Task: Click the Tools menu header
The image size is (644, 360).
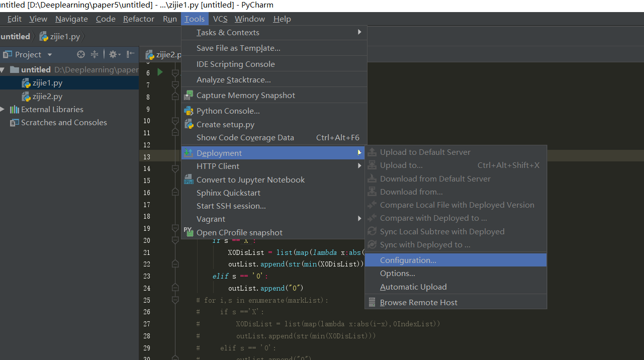Action: coord(194,19)
